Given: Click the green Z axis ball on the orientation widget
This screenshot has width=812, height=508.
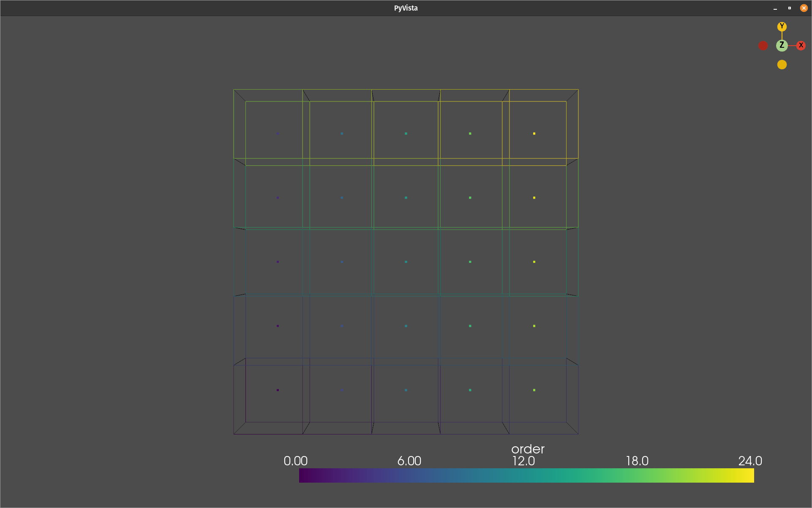Looking at the screenshot, I should [x=781, y=45].
